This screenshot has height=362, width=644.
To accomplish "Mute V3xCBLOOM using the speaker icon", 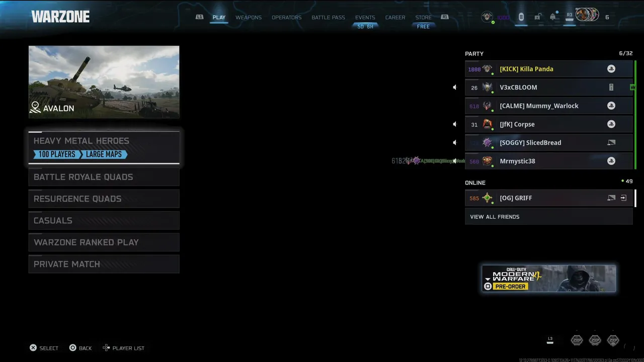I will tap(454, 87).
